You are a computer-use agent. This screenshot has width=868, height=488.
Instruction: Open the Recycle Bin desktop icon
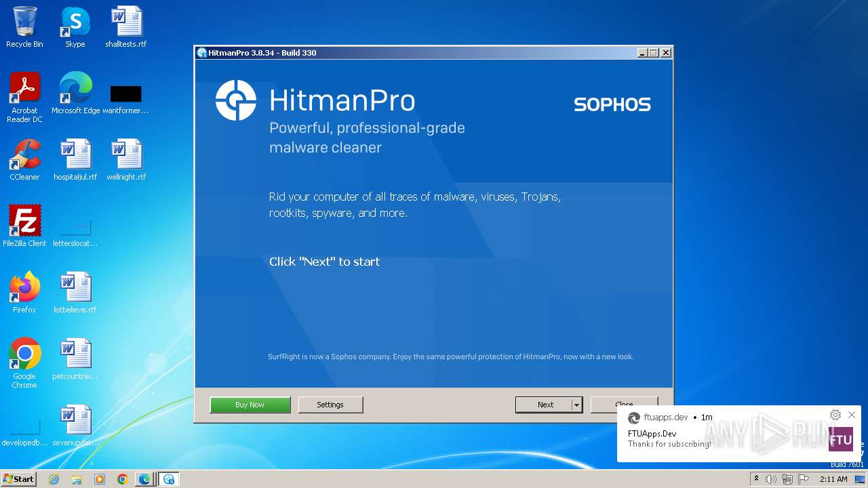pos(24,28)
